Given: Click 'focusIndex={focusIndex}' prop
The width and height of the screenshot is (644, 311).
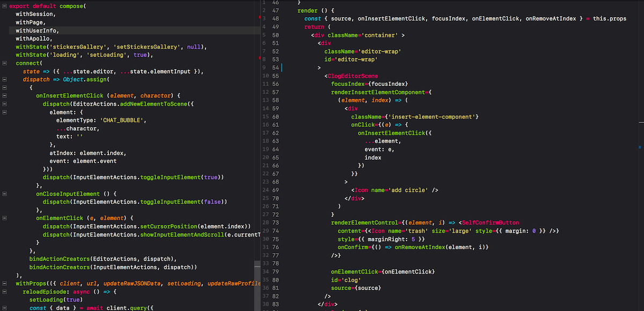Looking at the screenshot, I should pos(370,84).
